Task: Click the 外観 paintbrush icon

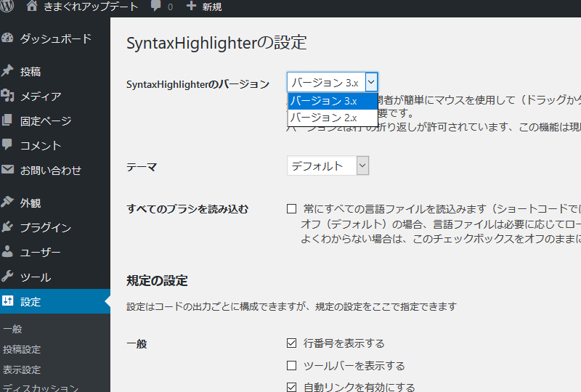Action: (7, 202)
